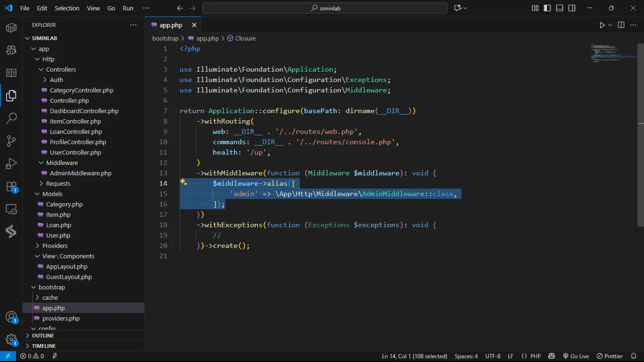Expand the Auth folder

click(x=56, y=80)
